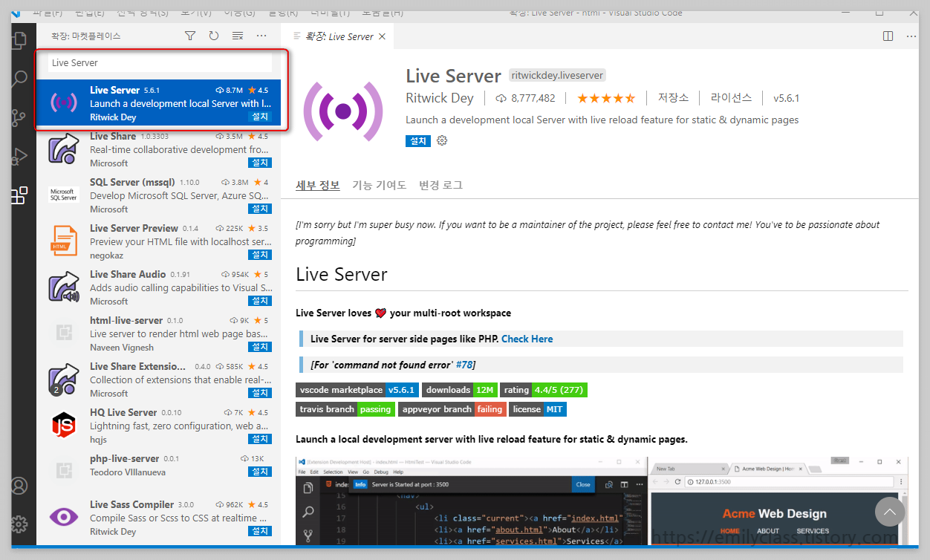Open the Live Server demo screenshot image
The width and height of the screenshot is (930, 560).
[x=602, y=501]
